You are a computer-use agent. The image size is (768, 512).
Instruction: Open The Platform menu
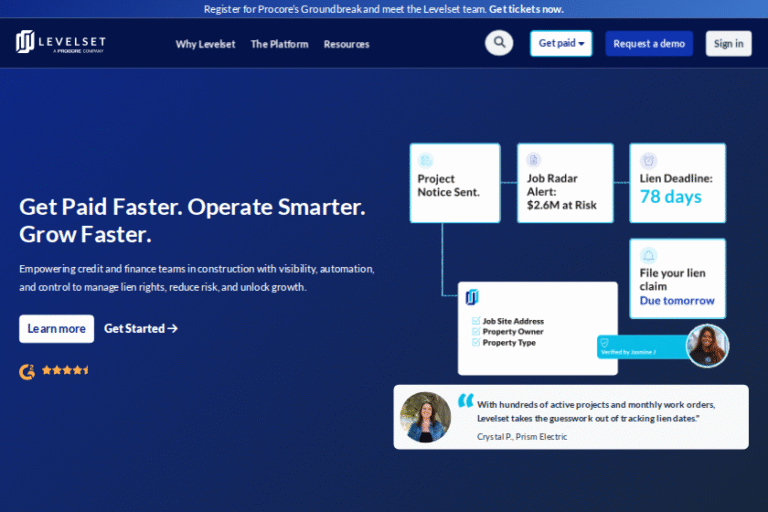[x=279, y=44]
